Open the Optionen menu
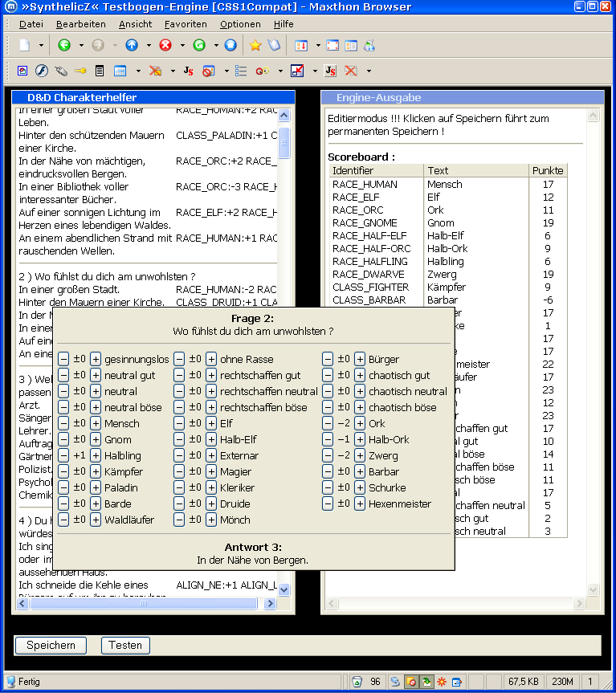 click(x=240, y=24)
